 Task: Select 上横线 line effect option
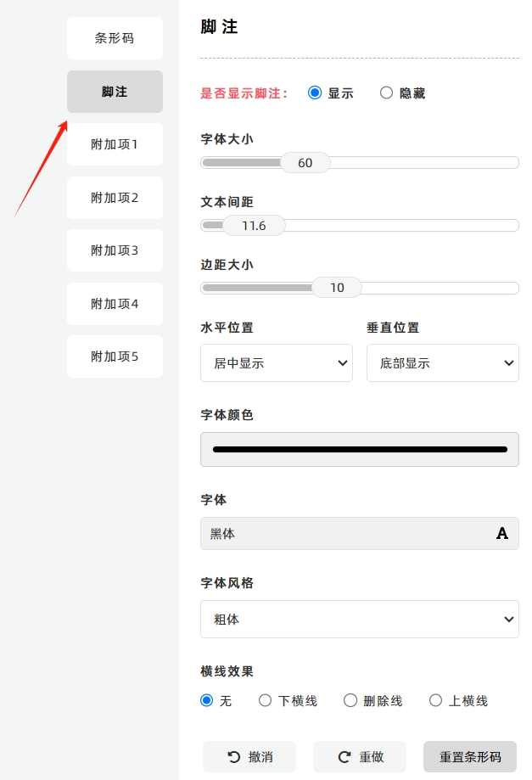[x=435, y=700]
